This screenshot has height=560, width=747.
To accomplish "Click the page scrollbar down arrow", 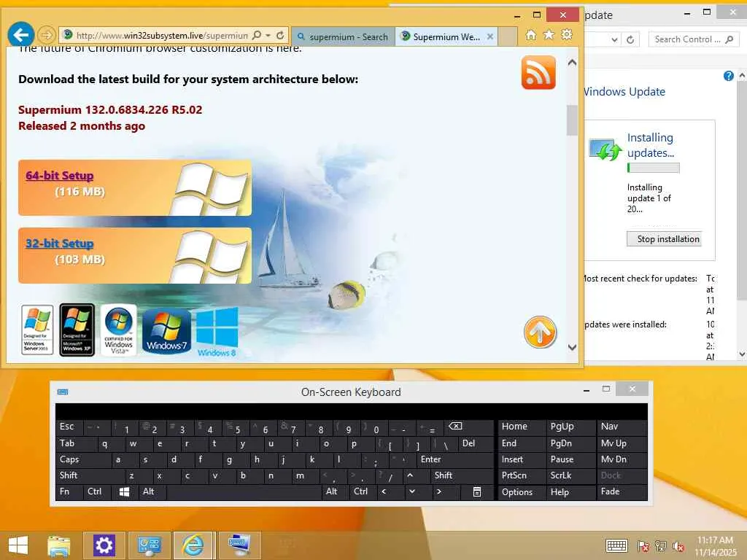I will [572, 348].
